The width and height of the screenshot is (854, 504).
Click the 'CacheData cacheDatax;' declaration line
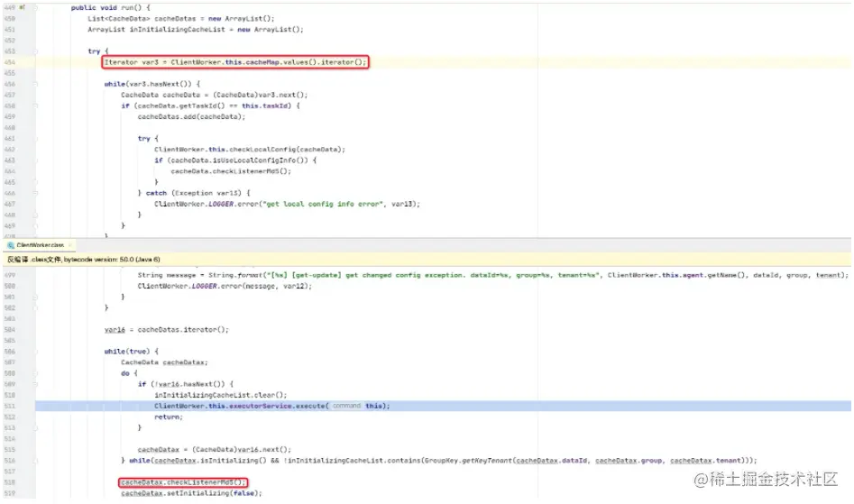[x=164, y=362]
